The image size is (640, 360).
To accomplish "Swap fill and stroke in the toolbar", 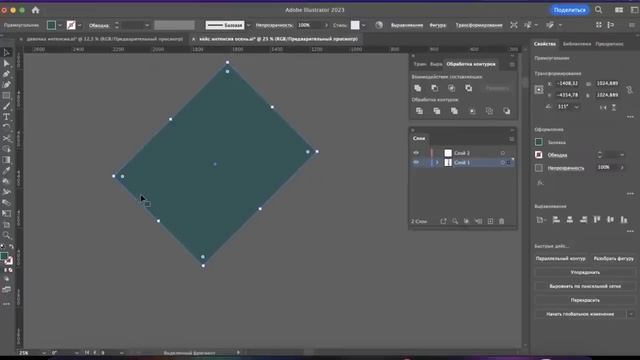I will [x=11, y=247].
